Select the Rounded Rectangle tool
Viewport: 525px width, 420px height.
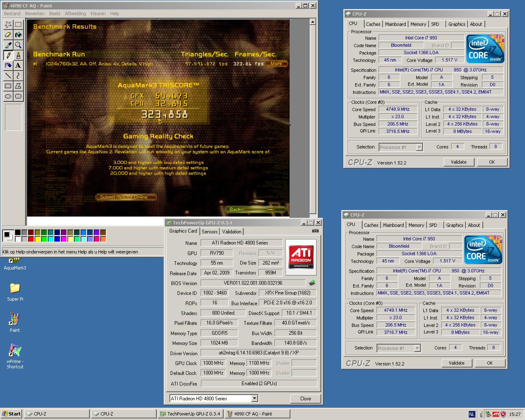(18, 96)
